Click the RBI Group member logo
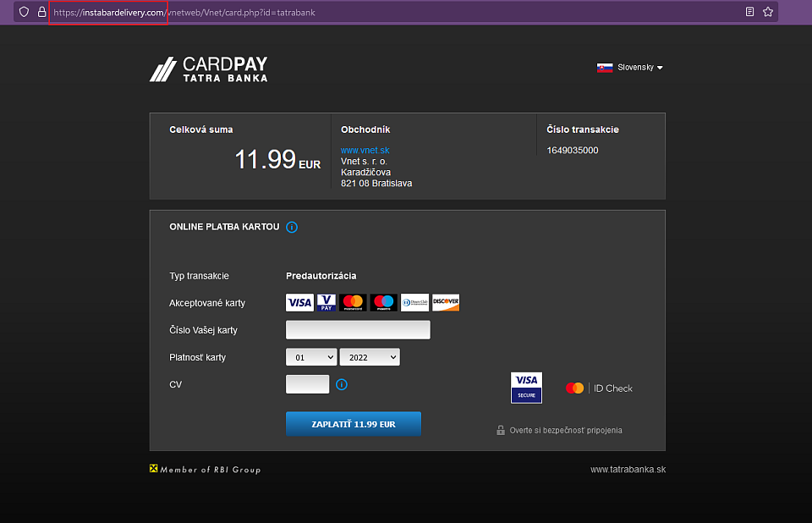The height and width of the screenshot is (523, 812). [x=205, y=469]
